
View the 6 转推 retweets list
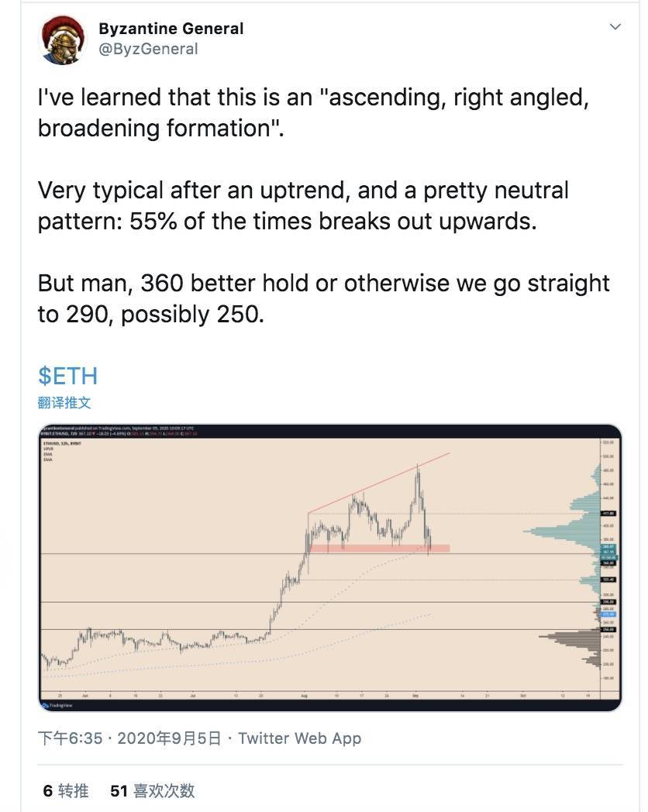click(66, 791)
